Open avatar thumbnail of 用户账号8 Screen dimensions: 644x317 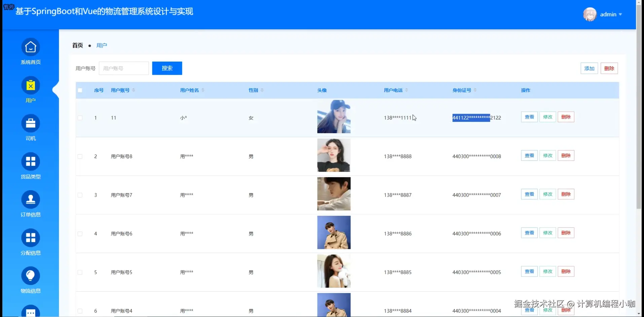pos(334,155)
